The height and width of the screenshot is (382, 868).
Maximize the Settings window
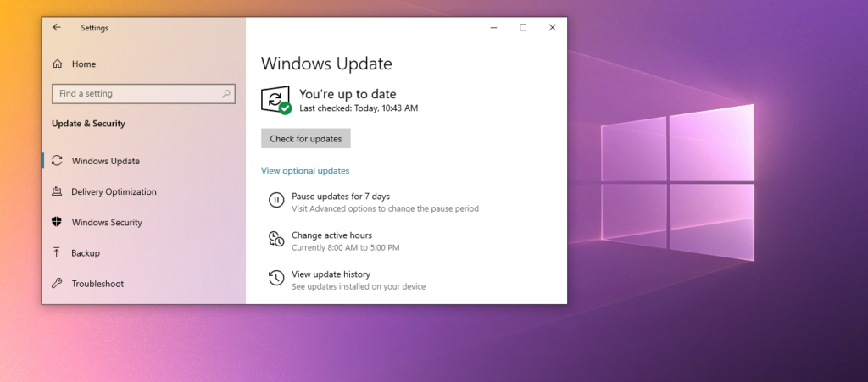pos(522,28)
